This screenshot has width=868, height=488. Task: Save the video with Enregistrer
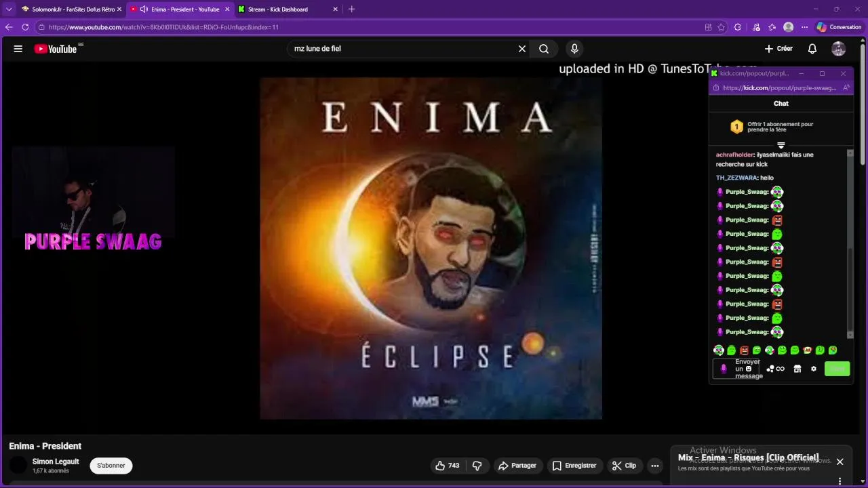pos(574,466)
